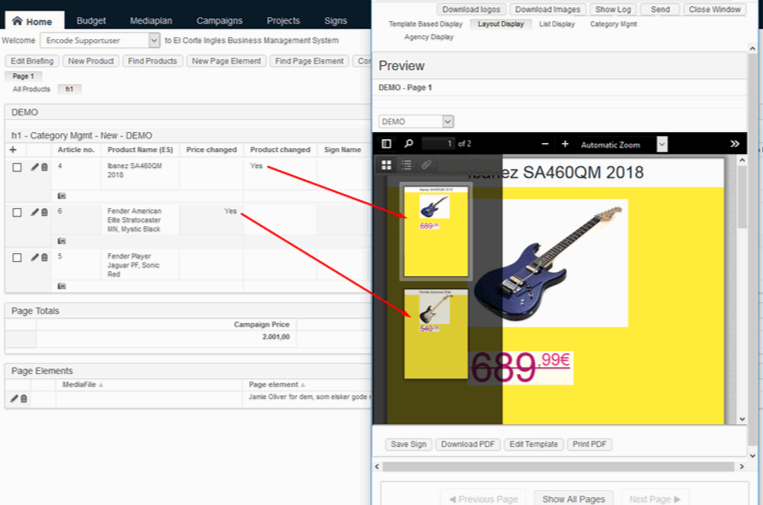Open the Campaigns tab
Image resolution: width=763 pixels, height=505 pixels.
[219, 20]
